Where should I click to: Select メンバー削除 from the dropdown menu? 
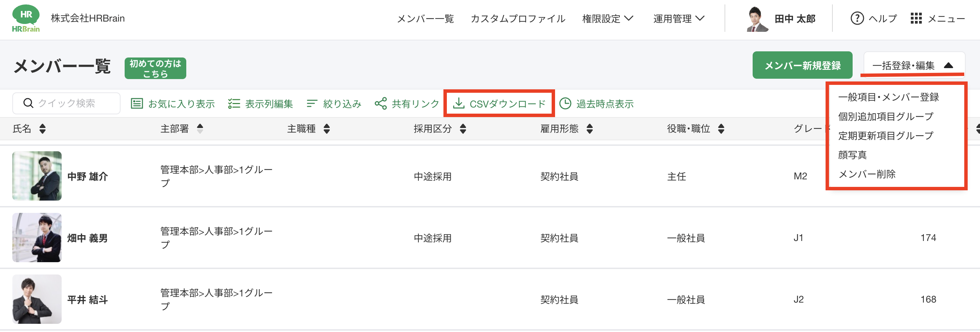867,174
